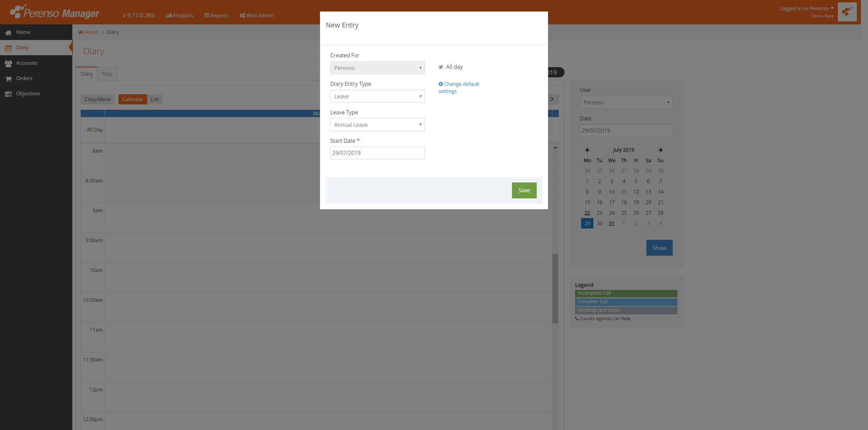Click the Objectives list icon in sidebar
The image size is (868, 430).
pos(8,94)
